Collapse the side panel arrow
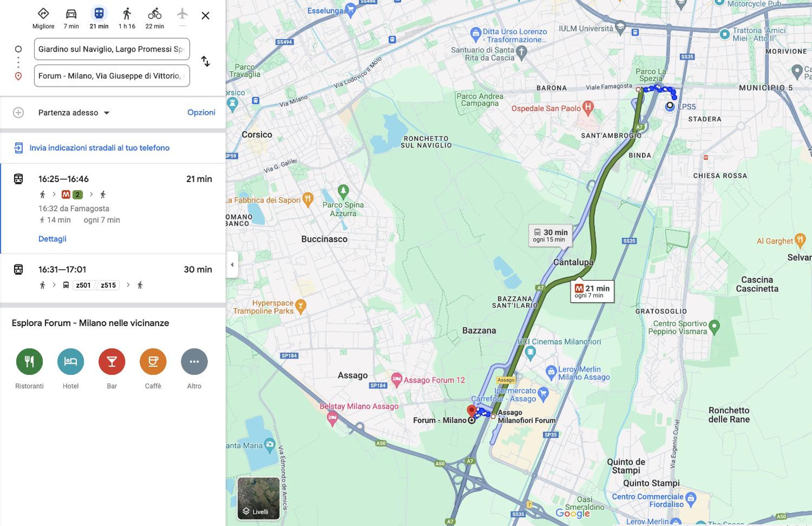 (232, 265)
